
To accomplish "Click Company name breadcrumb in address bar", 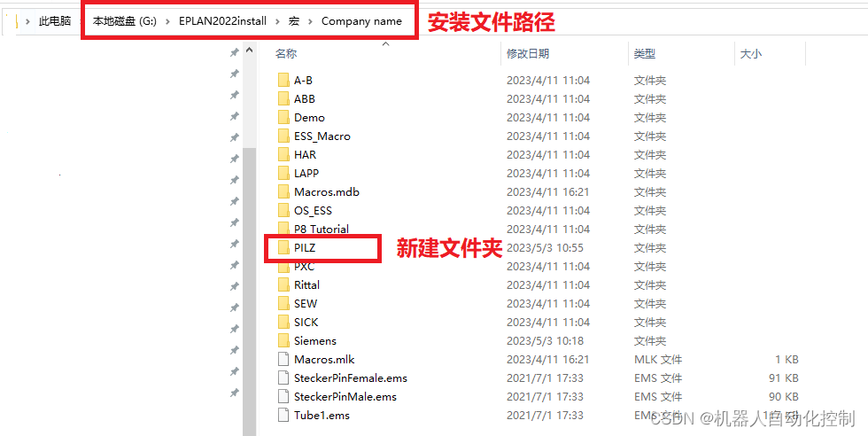I will [361, 21].
